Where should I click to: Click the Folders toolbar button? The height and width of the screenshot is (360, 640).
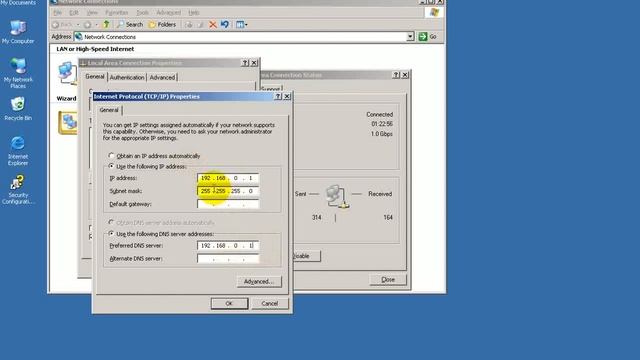click(x=162, y=24)
